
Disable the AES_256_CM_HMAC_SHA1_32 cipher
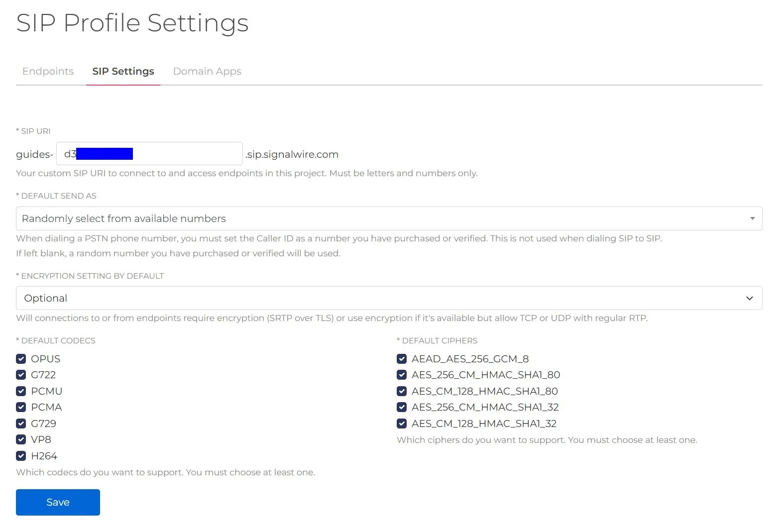click(402, 407)
